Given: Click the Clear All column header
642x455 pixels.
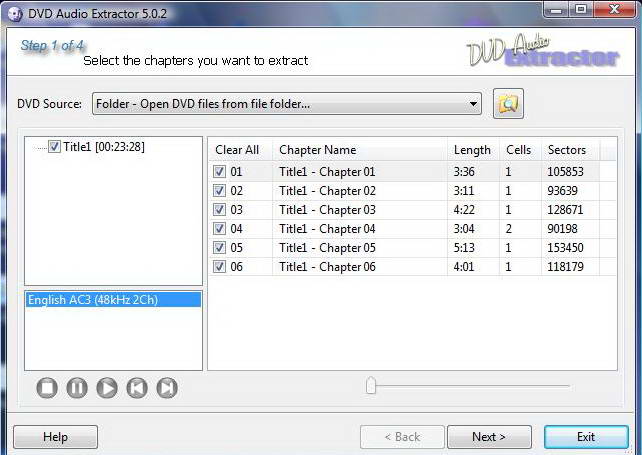Looking at the screenshot, I should (237, 150).
